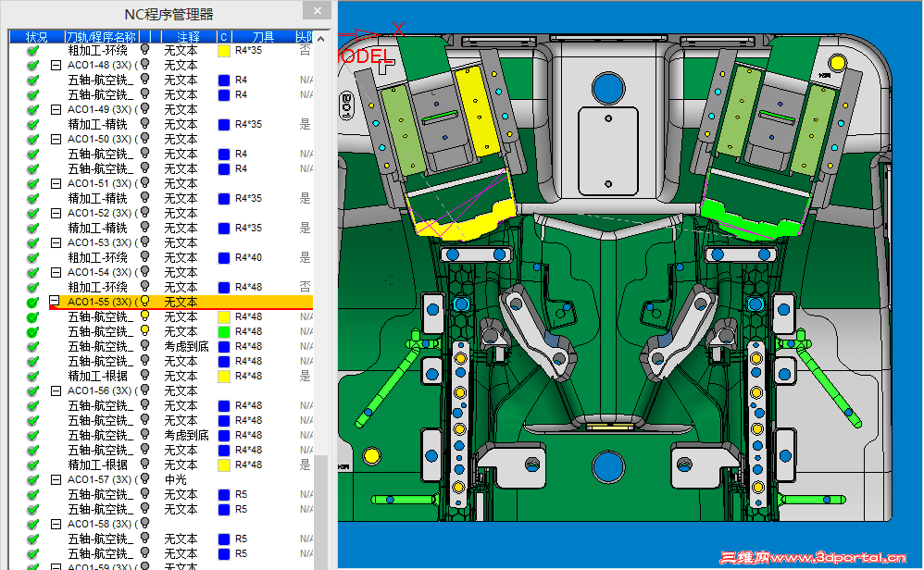924x570 pixels.
Task: Click the 无文本 comment of ACO1-54
Action: (x=181, y=273)
